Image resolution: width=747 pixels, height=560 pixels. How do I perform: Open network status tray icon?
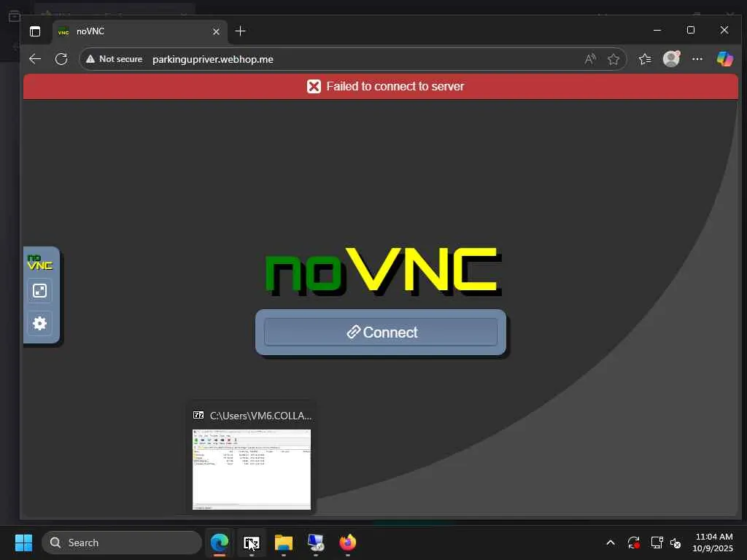657,542
